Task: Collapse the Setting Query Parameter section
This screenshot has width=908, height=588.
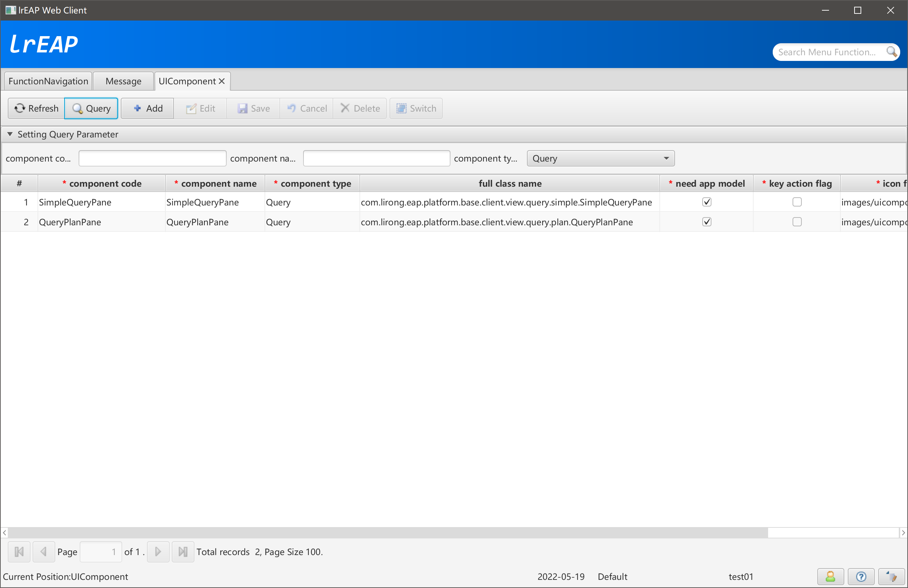Action: point(10,134)
